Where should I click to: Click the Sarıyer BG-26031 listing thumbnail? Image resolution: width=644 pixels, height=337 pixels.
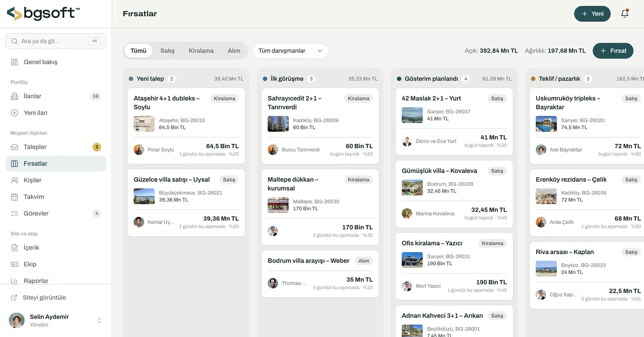click(x=412, y=260)
